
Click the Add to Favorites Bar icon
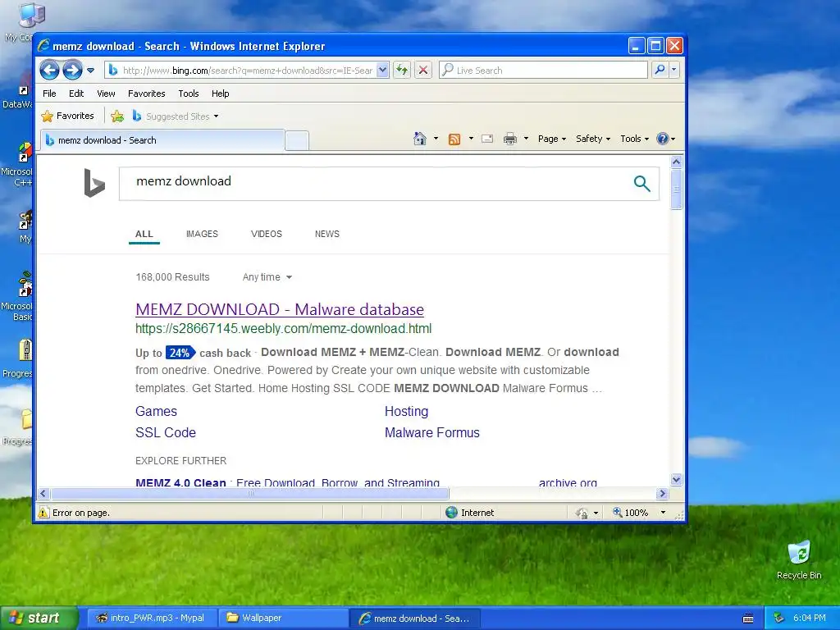click(117, 116)
